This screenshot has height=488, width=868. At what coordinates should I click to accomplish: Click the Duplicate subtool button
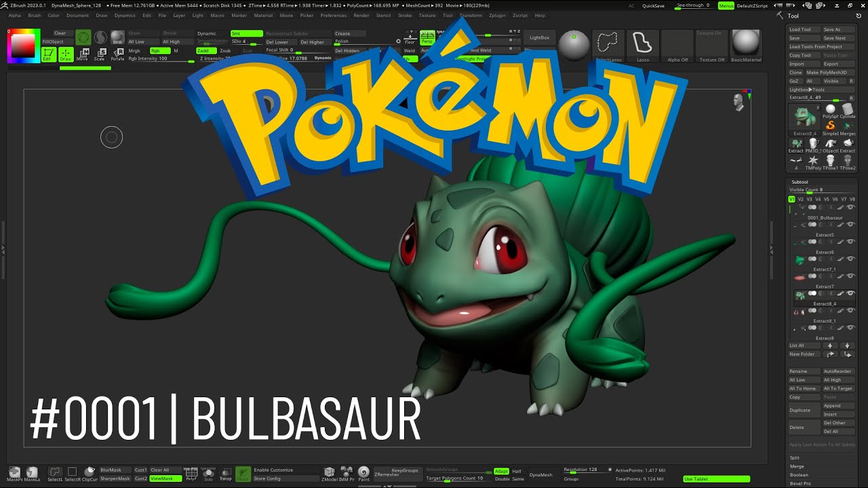click(804, 410)
